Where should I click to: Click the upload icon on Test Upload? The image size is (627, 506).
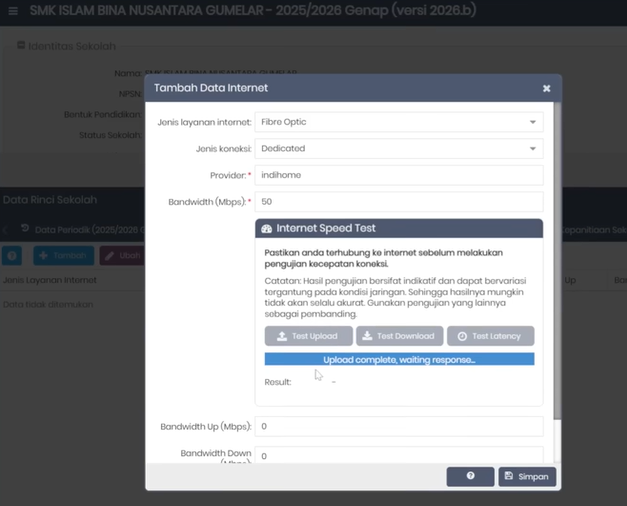coord(282,336)
